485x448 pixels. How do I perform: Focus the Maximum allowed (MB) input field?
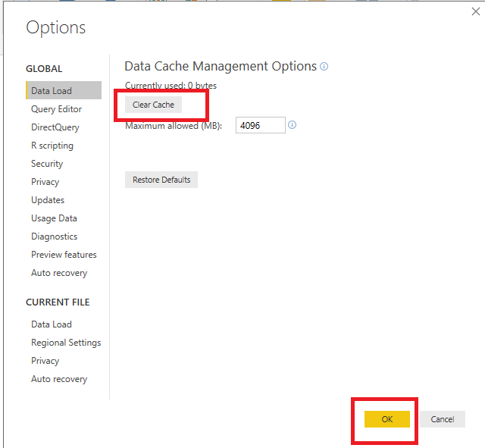261,125
